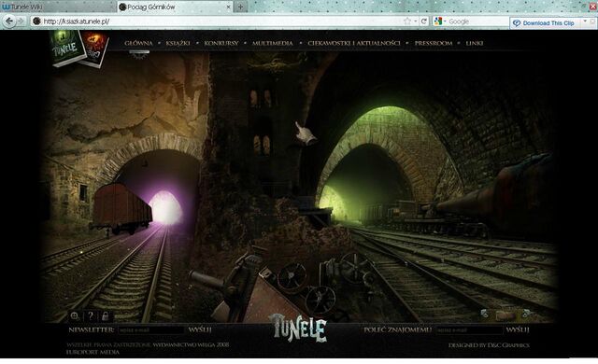Open the MULTIMEDIA menu item
598x364 pixels.
coord(272,44)
